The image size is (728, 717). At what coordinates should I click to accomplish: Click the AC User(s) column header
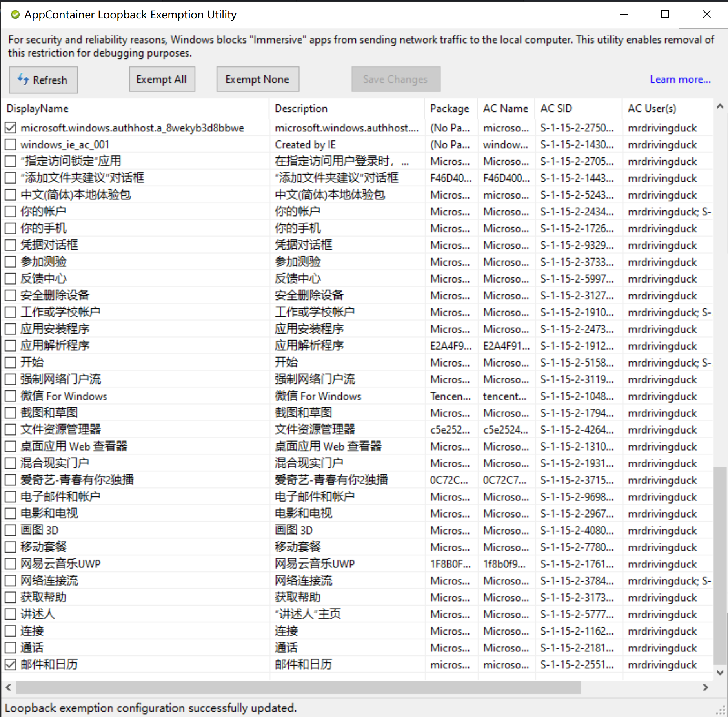pos(668,109)
